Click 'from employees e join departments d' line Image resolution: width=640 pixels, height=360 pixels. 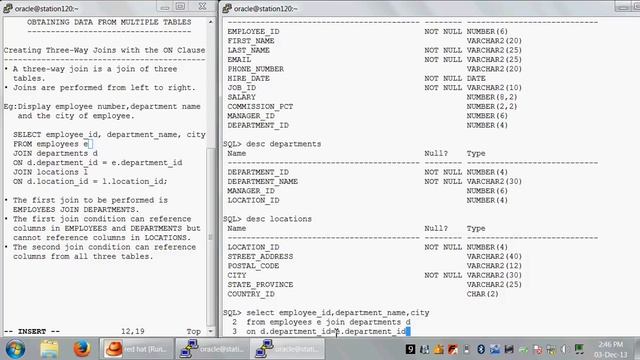click(x=328, y=322)
